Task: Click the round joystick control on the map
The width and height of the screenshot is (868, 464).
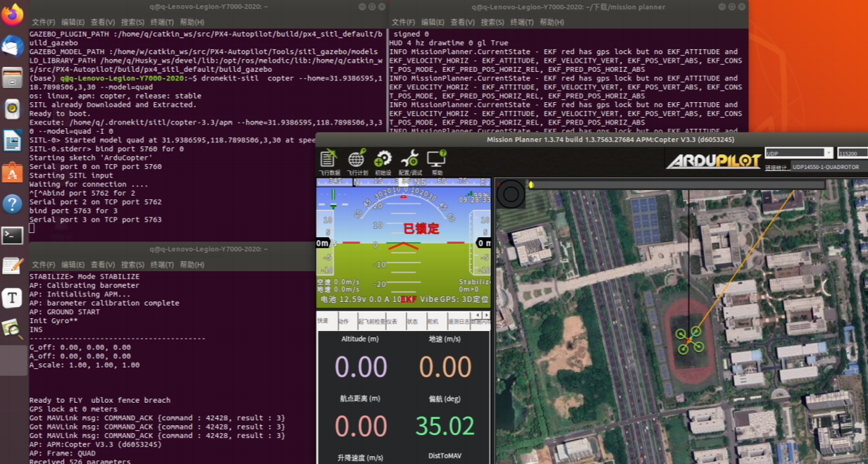Action: [511, 194]
